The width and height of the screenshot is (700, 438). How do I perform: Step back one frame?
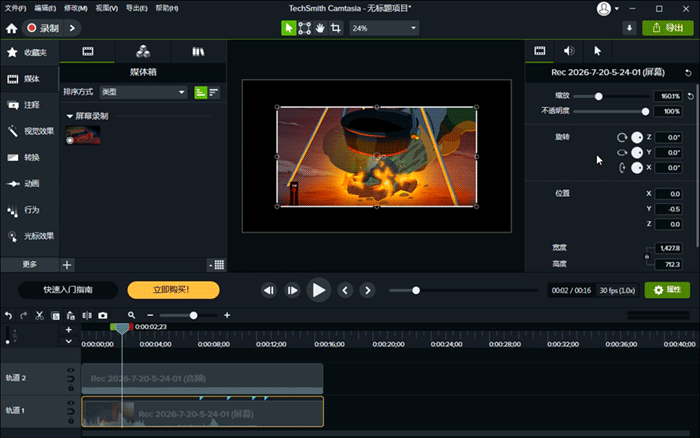(x=269, y=290)
